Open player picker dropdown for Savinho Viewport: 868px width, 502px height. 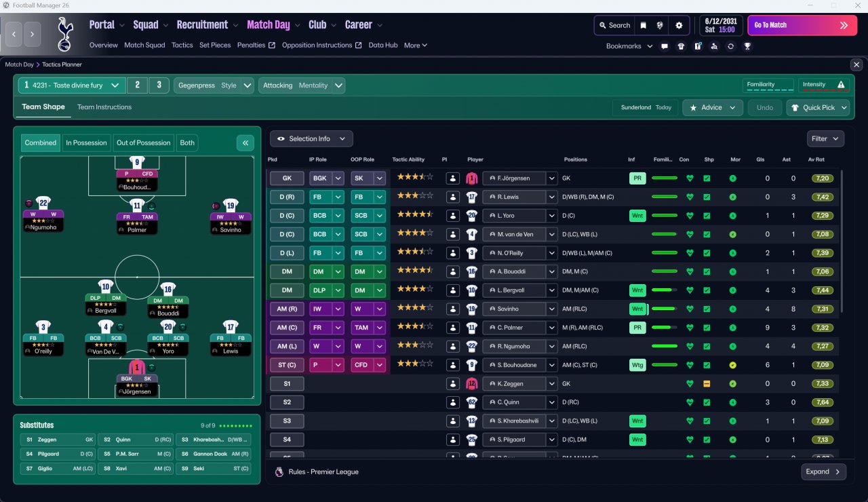click(x=551, y=309)
